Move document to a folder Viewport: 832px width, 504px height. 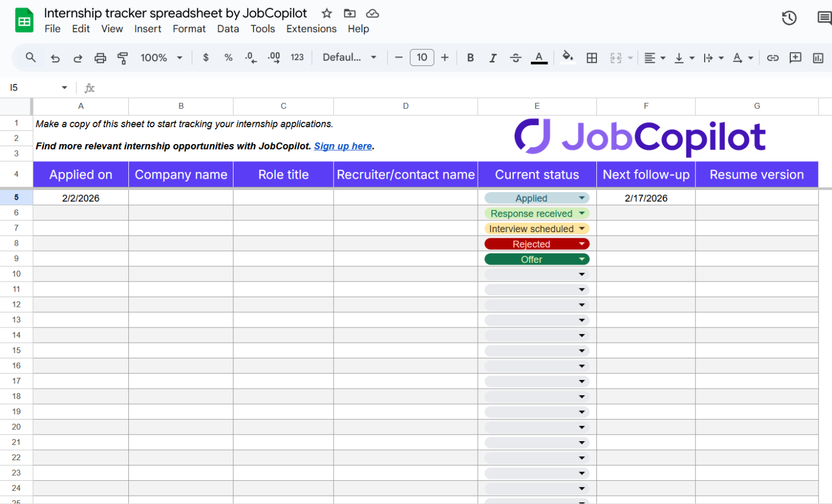pyautogui.click(x=350, y=14)
